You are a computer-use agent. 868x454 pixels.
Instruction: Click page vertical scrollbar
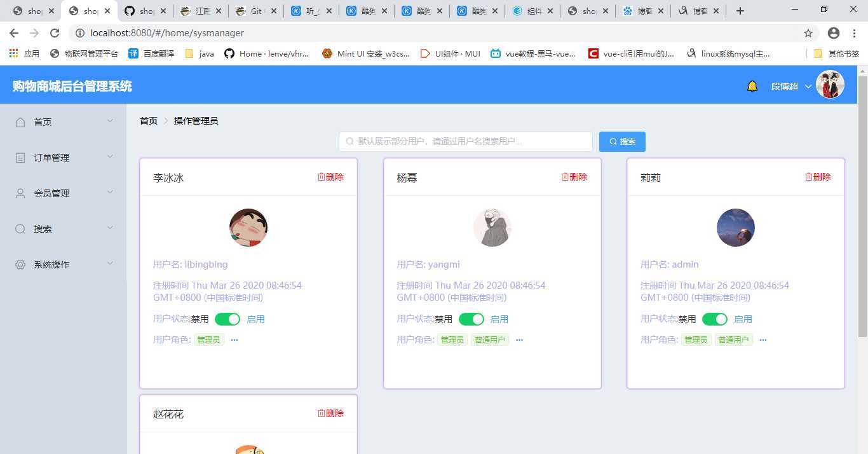coord(862,205)
